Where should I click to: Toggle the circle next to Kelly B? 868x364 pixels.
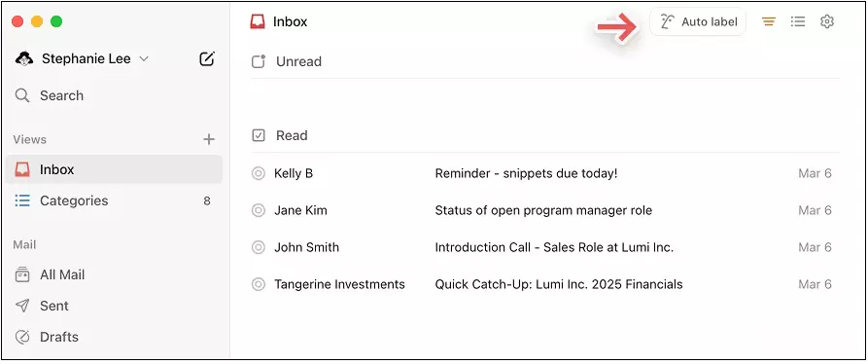[x=258, y=173]
